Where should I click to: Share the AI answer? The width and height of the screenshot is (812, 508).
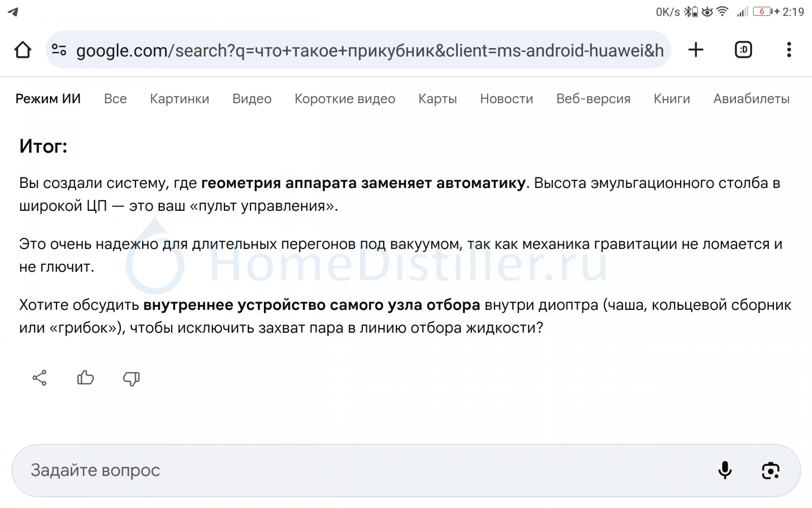click(x=40, y=378)
